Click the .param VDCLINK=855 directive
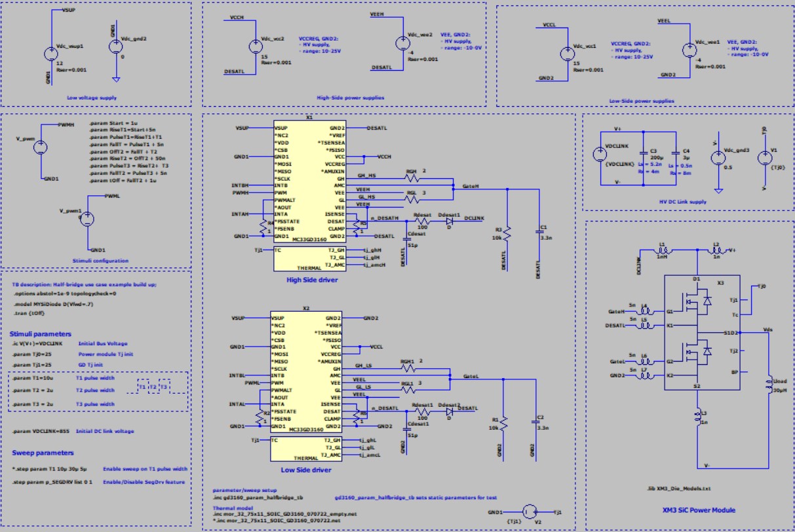The image size is (795, 532). pyautogui.click(x=42, y=431)
